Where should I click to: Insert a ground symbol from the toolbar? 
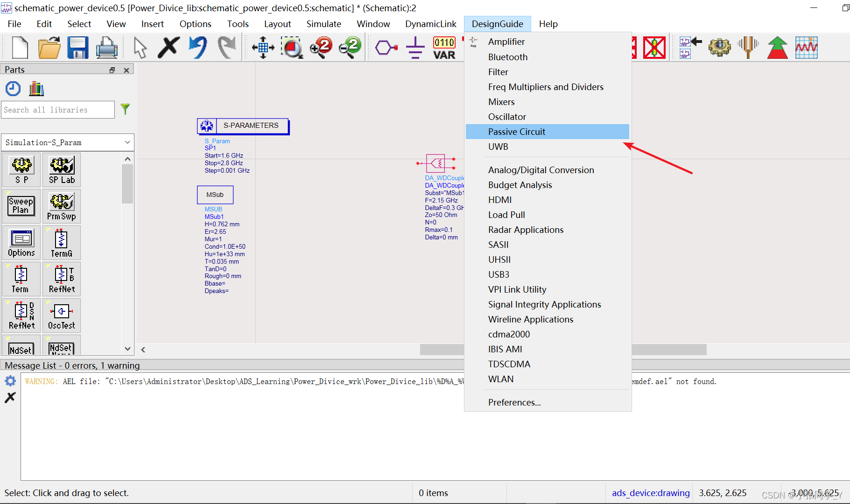[415, 48]
